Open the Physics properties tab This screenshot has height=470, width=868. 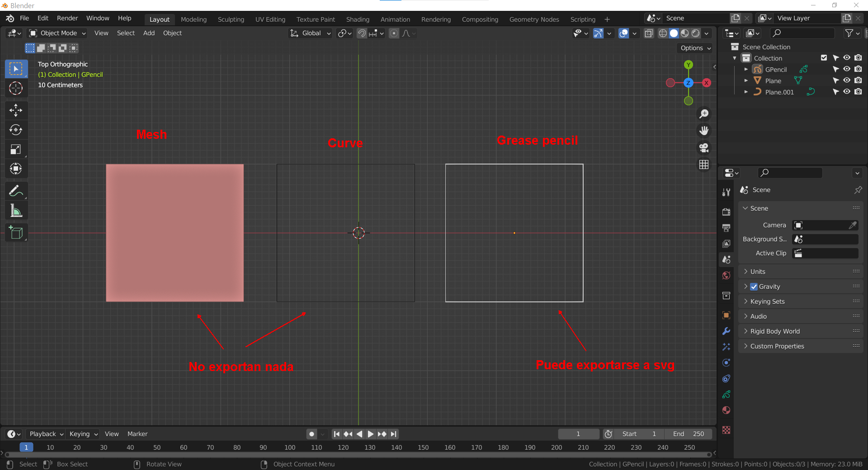tap(726, 362)
